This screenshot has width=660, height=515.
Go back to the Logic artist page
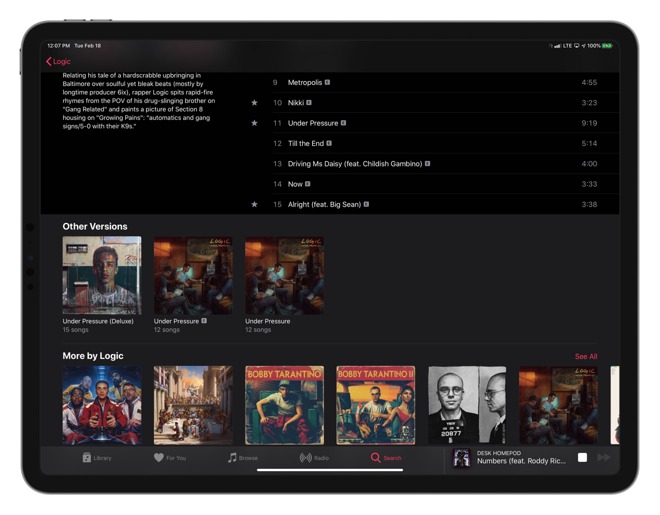coord(58,61)
